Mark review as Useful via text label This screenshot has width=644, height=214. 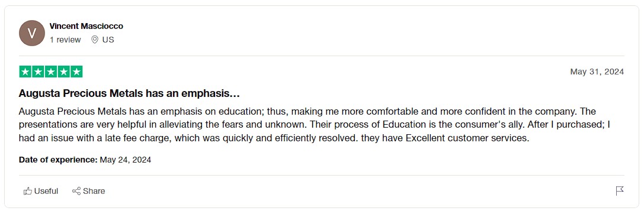[46, 191]
